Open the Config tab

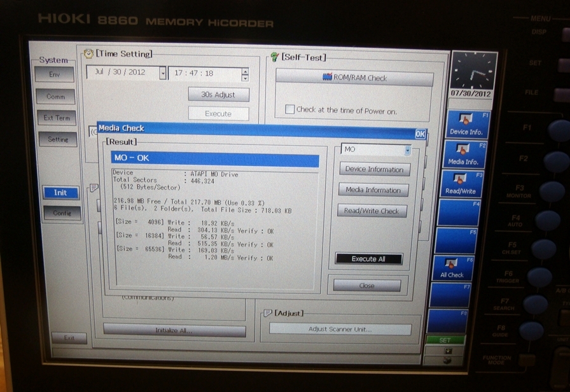coord(62,213)
